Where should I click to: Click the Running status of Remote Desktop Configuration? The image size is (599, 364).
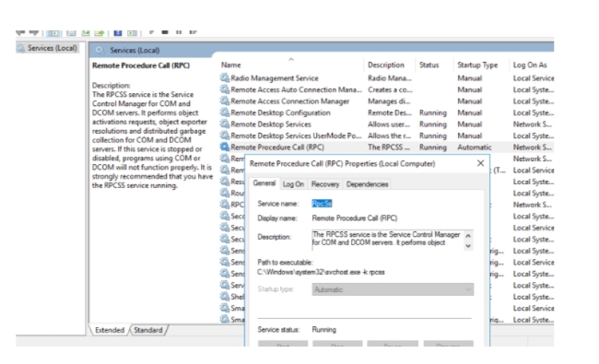(x=433, y=112)
